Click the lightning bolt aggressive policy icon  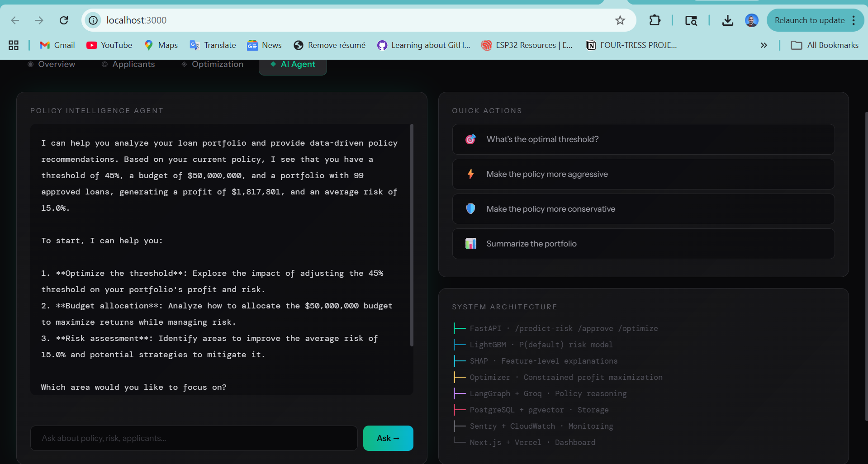(x=470, y=174)
